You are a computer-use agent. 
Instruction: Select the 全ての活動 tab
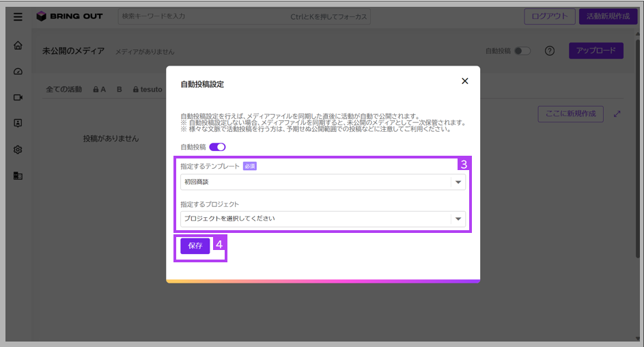(64, 89)
